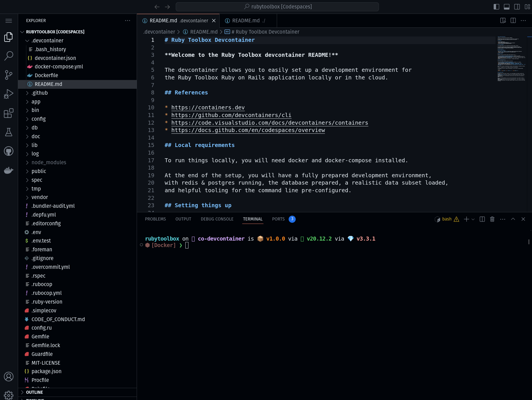This screenshot has height=400, width=532.
Task: Close the README.md .devcontainer tab
Action: 214,21
